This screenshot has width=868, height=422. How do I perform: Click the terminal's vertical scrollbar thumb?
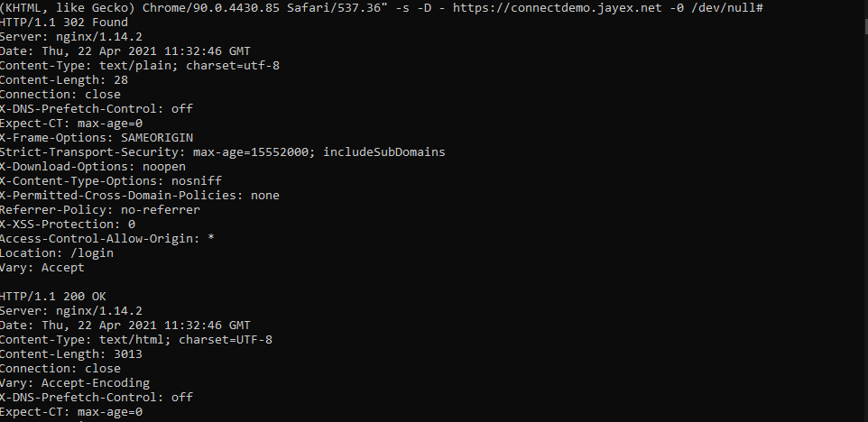(x=865, y=26)
